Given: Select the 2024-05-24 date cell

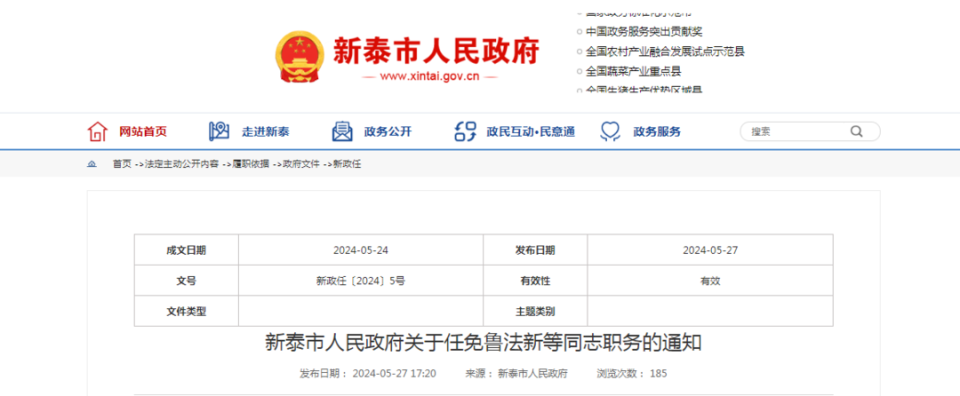Looking at the screenshot, I should click(361, 250).
